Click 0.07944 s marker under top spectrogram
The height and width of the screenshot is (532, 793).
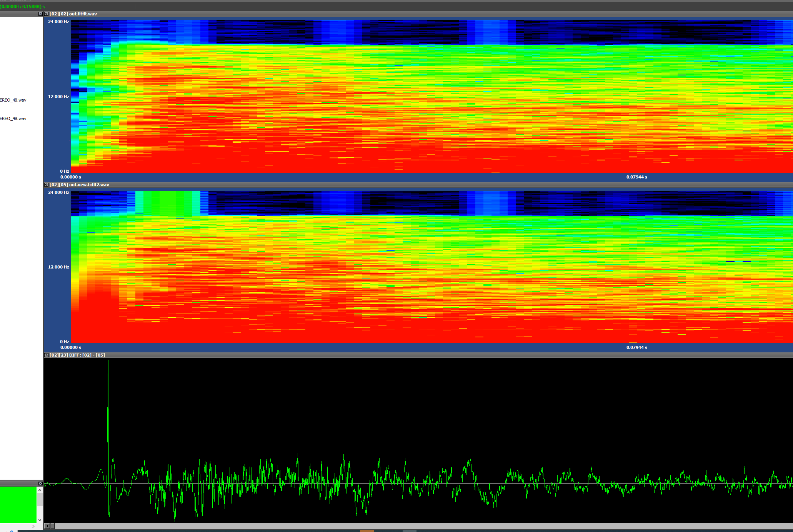[636, 177]
